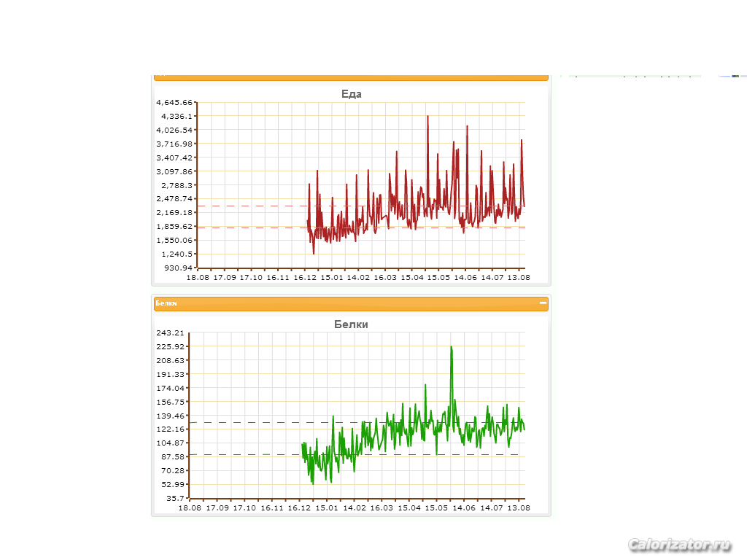This screenshot has width=747, height=560.
Task: Select date 15.05 under the Еда chart
Action: (x=438, y=277)
